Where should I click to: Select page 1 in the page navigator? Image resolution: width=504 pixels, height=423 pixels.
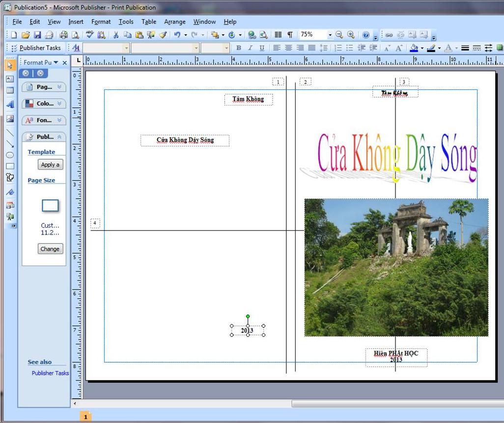tap(85, 417)
